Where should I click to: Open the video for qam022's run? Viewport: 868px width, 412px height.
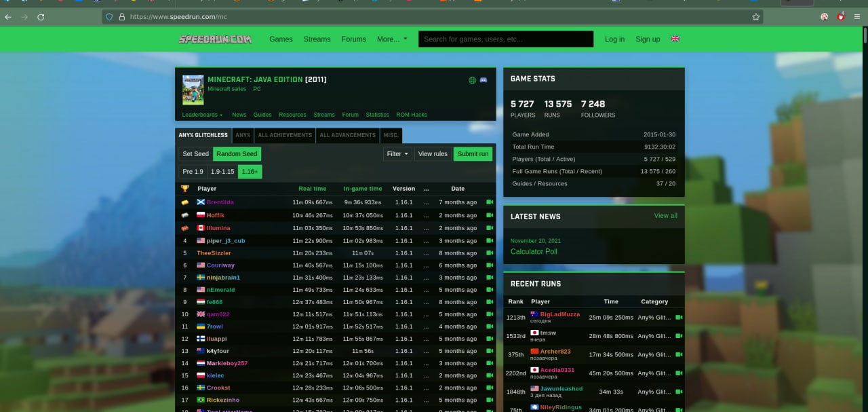pyautogui.click(x=490, y=314)
